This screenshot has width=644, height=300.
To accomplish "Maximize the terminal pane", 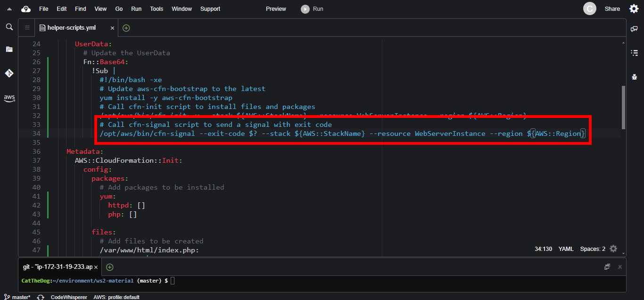I will point(607,267).
